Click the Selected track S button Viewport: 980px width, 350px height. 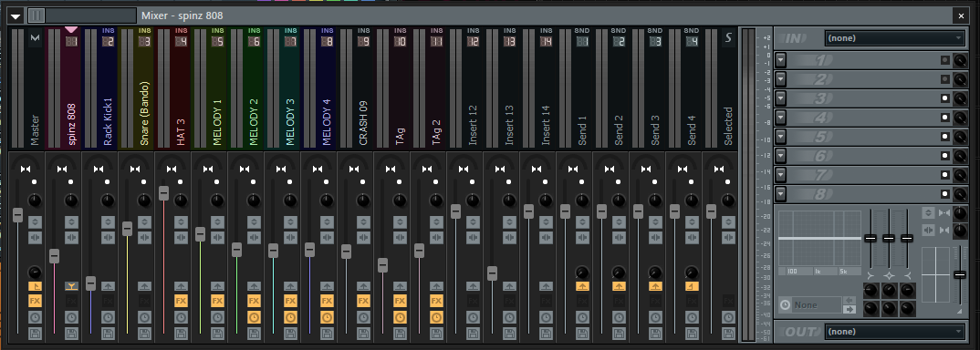point(728,38)
